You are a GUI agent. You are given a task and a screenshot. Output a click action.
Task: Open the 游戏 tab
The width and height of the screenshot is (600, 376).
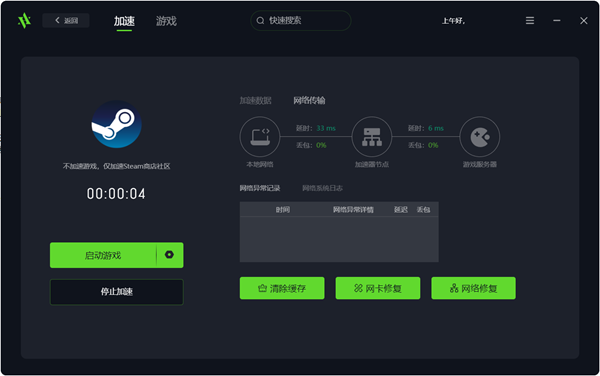point(166,21)
